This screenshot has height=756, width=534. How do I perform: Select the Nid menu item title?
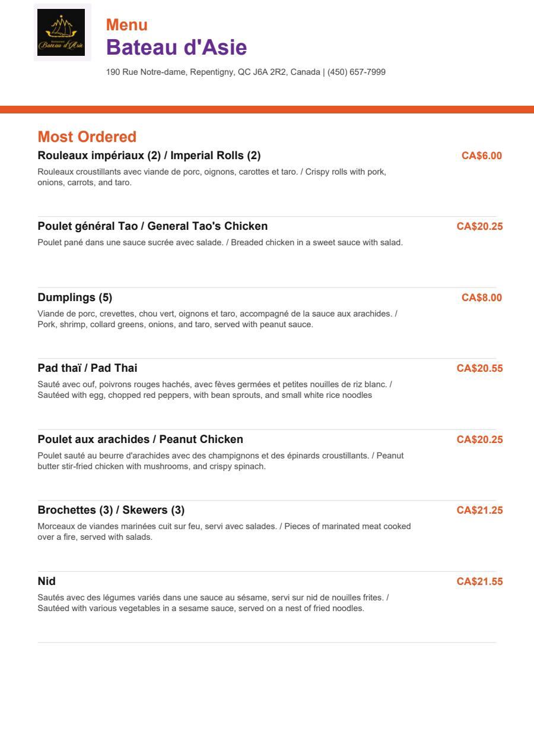tap(47, 581)
